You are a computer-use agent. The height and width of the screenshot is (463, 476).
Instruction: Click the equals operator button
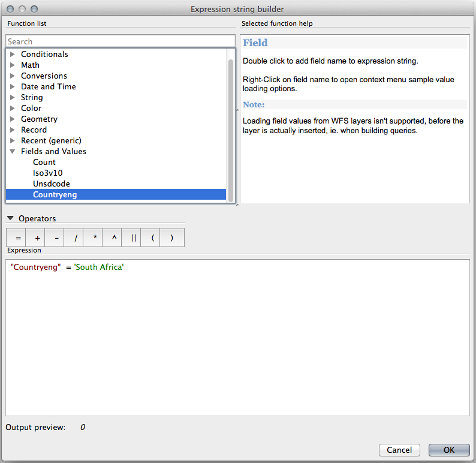pyautogui.click(x=18, y=238)
